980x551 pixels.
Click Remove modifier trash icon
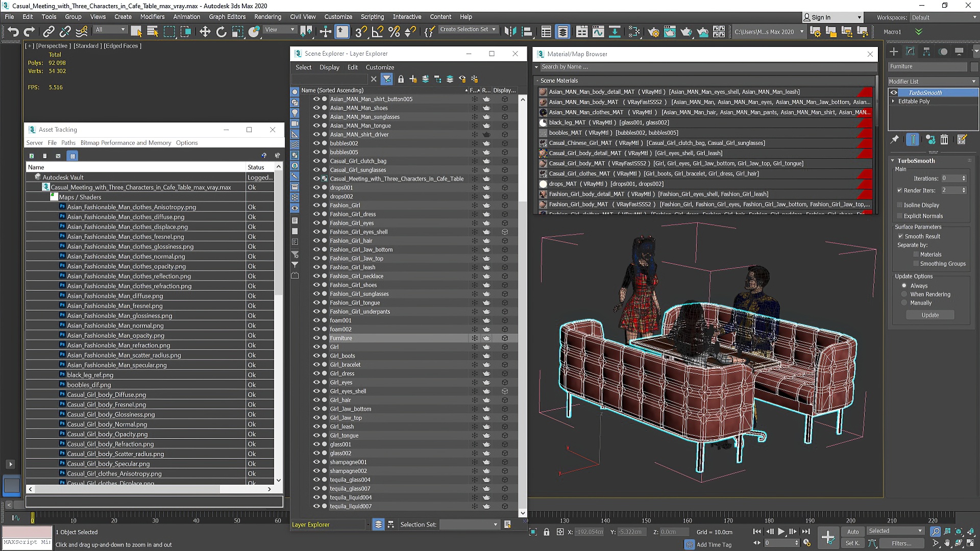pyautogui.click(x=944, y=139)
